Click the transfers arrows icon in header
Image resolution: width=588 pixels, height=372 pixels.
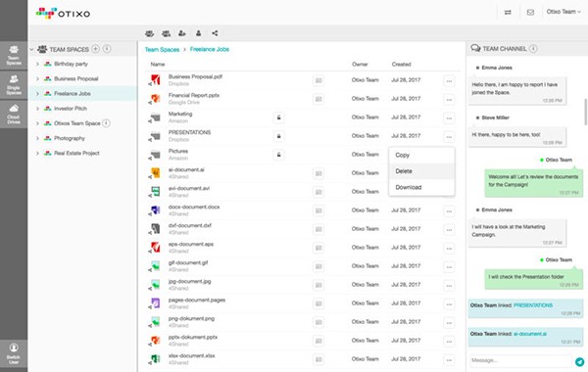(x=508, y=13)
